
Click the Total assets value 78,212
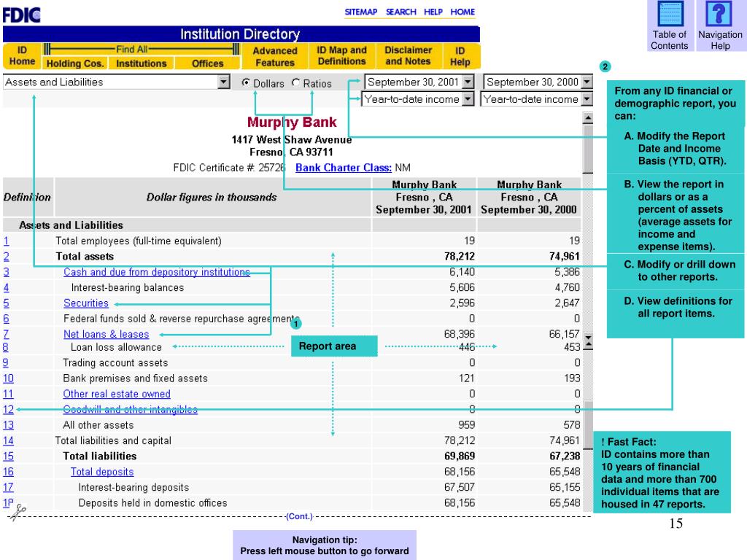point(460,257)
